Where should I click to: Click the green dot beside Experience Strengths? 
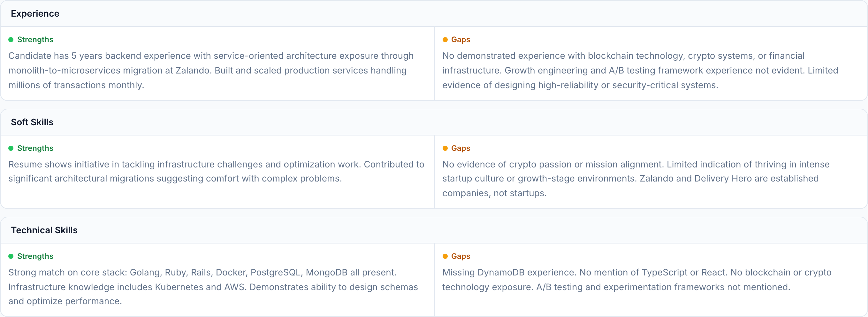pyautogui.click(x=11, y=40)
